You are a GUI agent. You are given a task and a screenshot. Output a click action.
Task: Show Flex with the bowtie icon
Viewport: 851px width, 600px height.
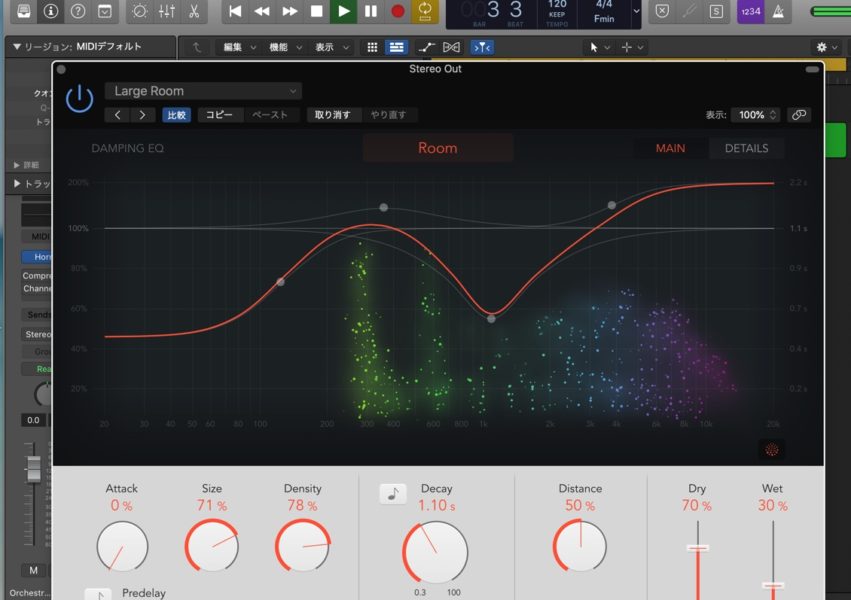coord(452,48)
